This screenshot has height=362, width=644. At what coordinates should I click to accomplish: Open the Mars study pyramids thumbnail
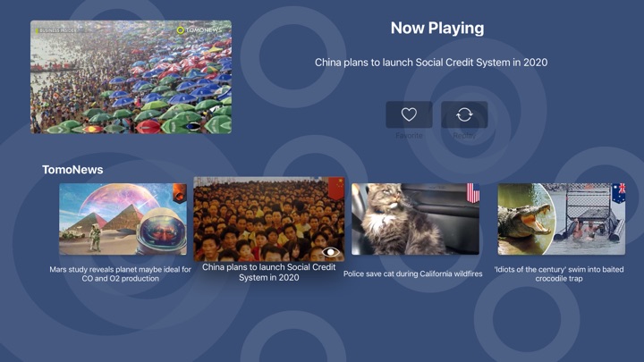(x=123, y=219)
